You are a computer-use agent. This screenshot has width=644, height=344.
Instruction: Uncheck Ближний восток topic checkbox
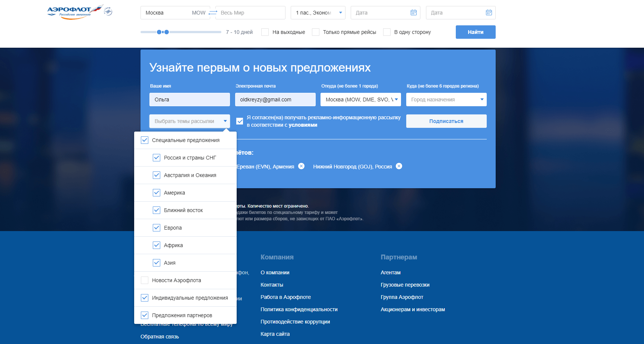157,210
